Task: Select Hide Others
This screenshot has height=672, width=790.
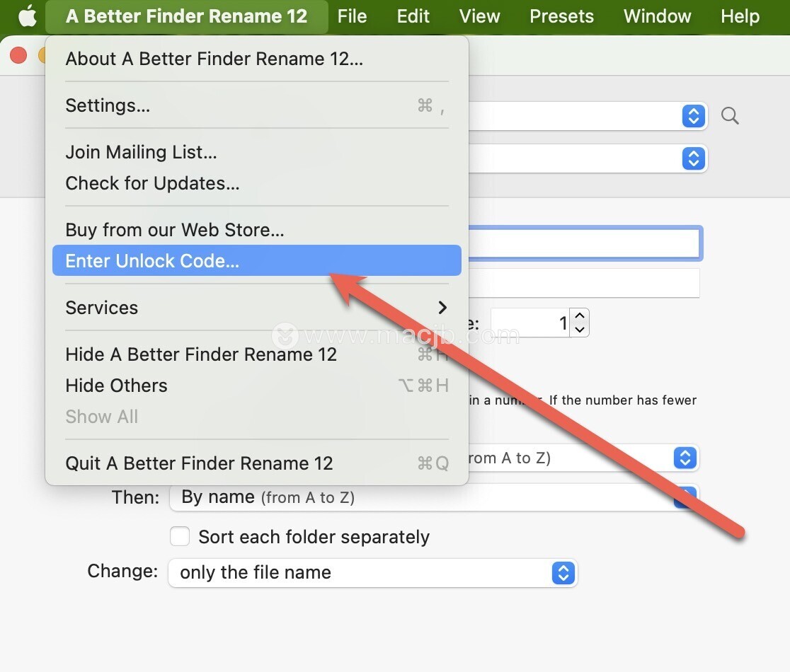Action: [257, 386]
